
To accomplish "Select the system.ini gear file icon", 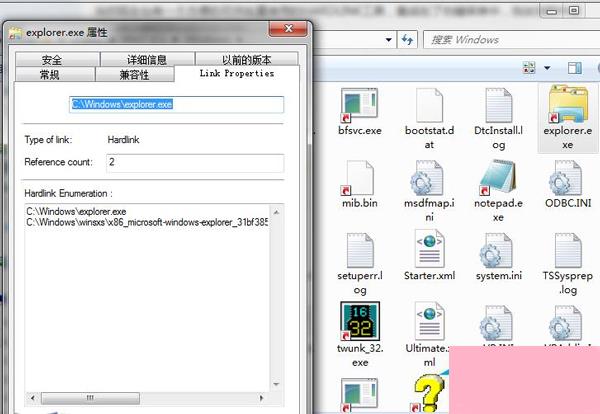I will [x=496, y=250].
